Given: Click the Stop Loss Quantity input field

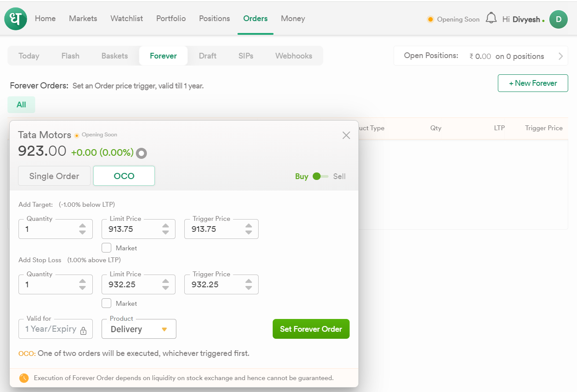Looking at the screenshot, I should tap(55, 284).
